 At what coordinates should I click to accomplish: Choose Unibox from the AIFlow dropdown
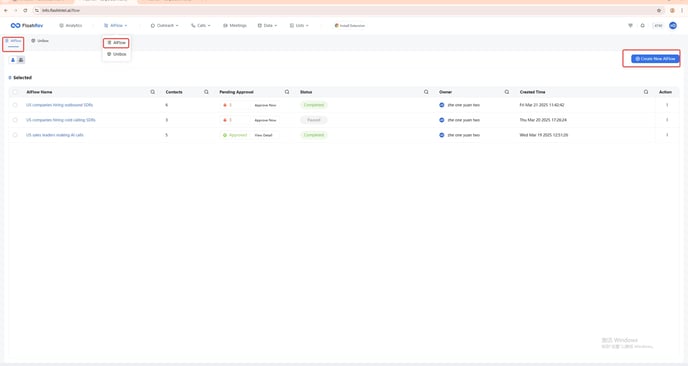pyautogui.click(x=117, y=54)
